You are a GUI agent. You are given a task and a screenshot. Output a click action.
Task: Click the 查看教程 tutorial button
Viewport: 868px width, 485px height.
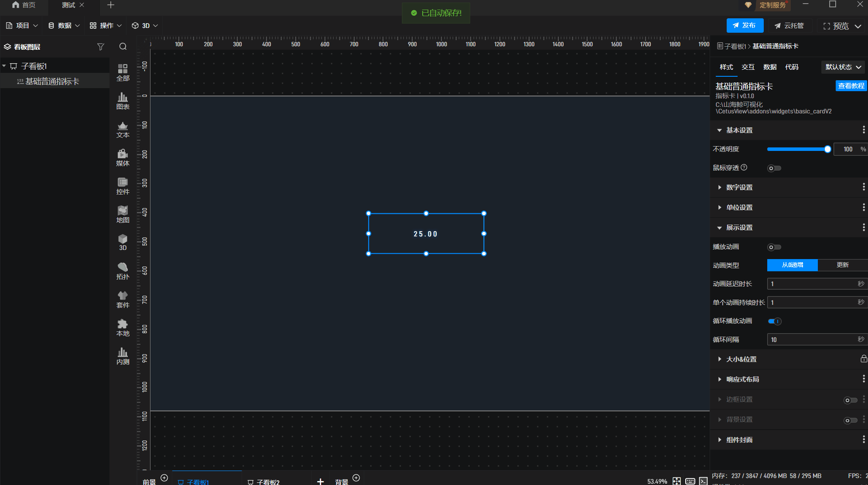tap(851, 86)
